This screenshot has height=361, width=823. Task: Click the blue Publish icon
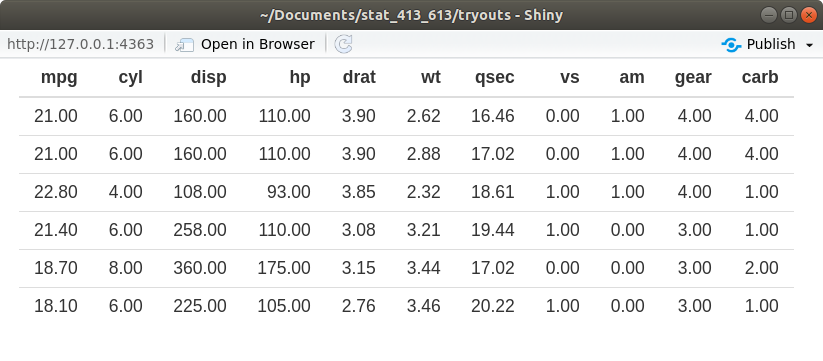coord(731,45)
